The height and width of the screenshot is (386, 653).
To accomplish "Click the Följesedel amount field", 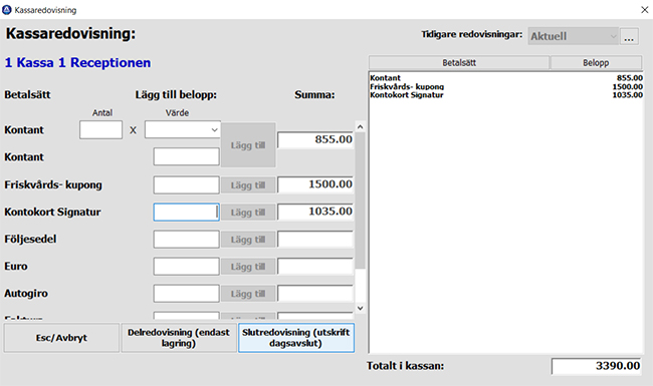I will [x=186, y=239].
